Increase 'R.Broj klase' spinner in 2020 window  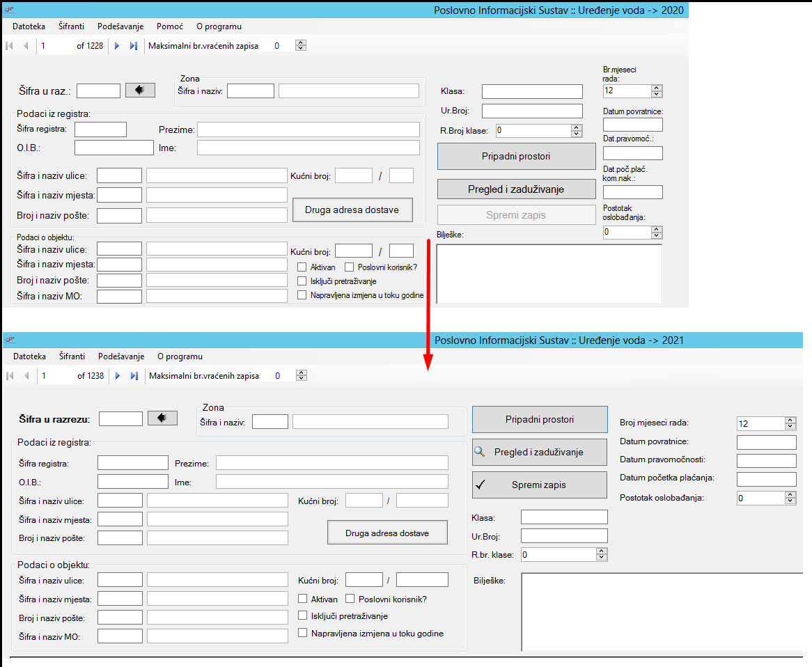pyautogui.click(x=576, y=127)
